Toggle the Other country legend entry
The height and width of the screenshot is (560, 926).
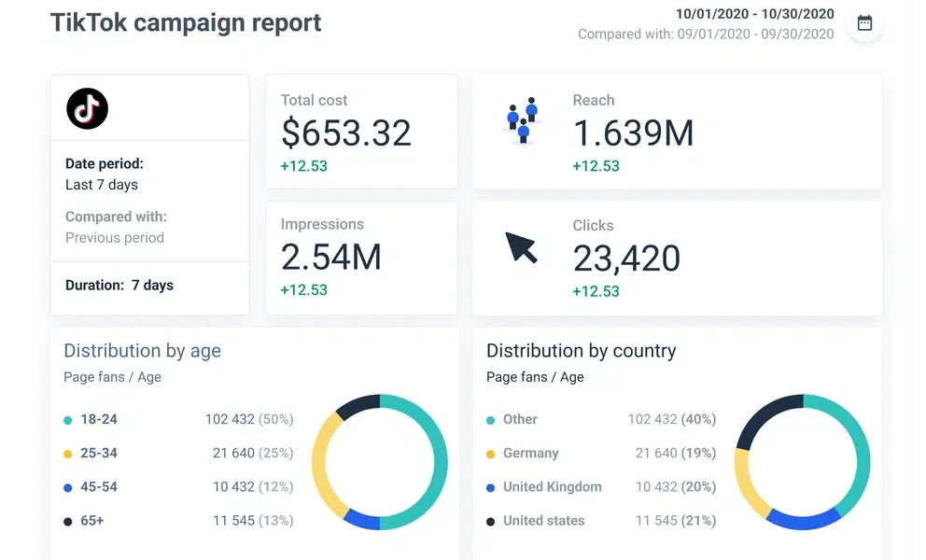(523, 419)
